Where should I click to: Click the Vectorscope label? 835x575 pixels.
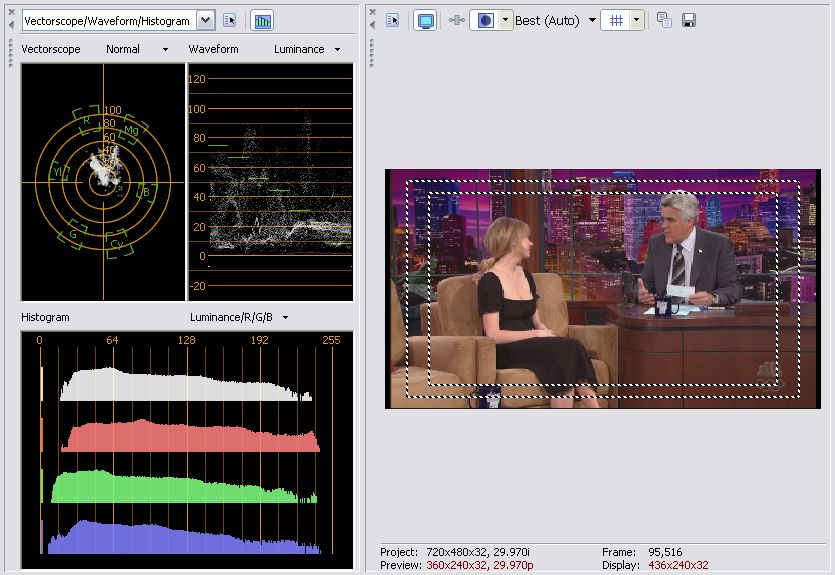(x=51, y=49)
